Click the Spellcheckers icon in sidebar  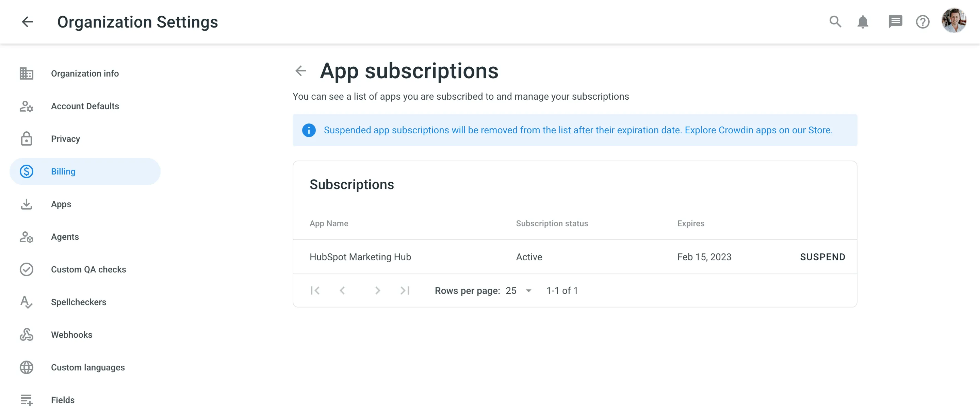[x=26, y=302]
